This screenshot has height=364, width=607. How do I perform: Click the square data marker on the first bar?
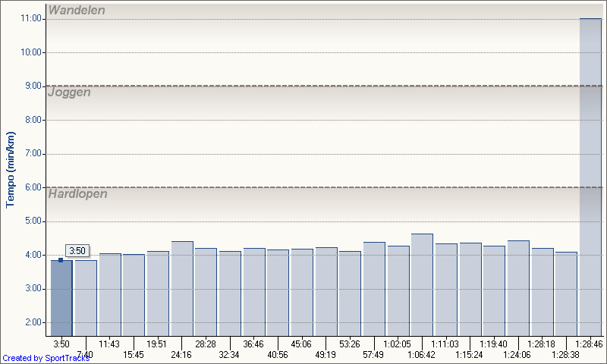(x=61, y=260)
